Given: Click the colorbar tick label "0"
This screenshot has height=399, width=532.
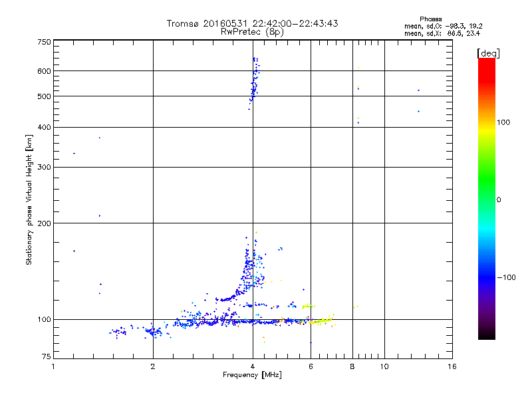Looking at the screenshot, I should [499, 200].
